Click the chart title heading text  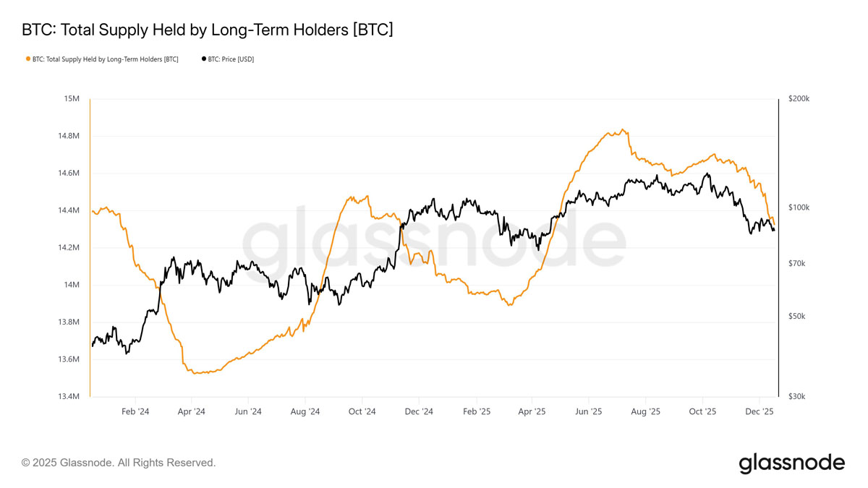click(208, 30)
